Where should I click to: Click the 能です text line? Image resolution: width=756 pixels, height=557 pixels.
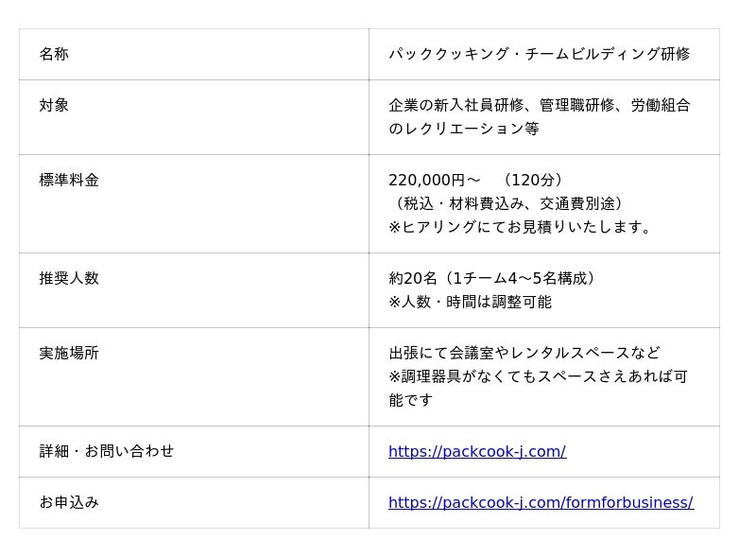(x=410, y=401)
